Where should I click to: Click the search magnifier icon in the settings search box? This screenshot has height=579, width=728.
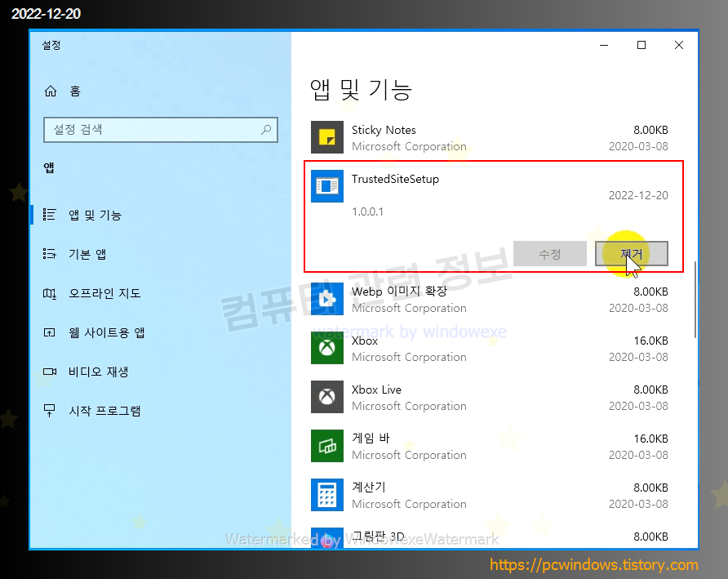click(266, 130)
